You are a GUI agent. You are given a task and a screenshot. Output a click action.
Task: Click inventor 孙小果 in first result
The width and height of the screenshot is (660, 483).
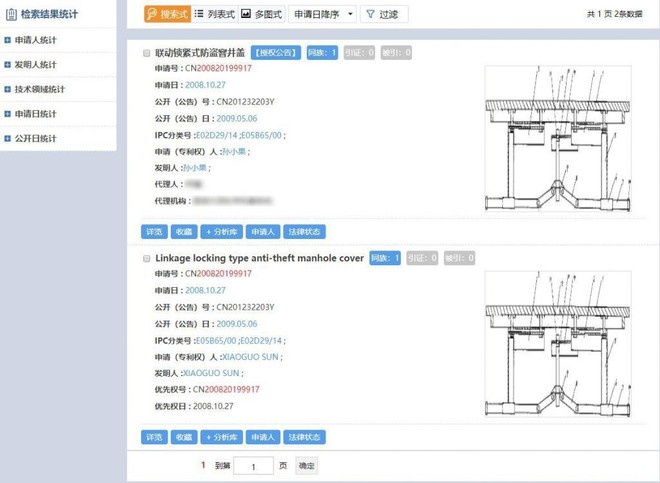coord(195,168)
